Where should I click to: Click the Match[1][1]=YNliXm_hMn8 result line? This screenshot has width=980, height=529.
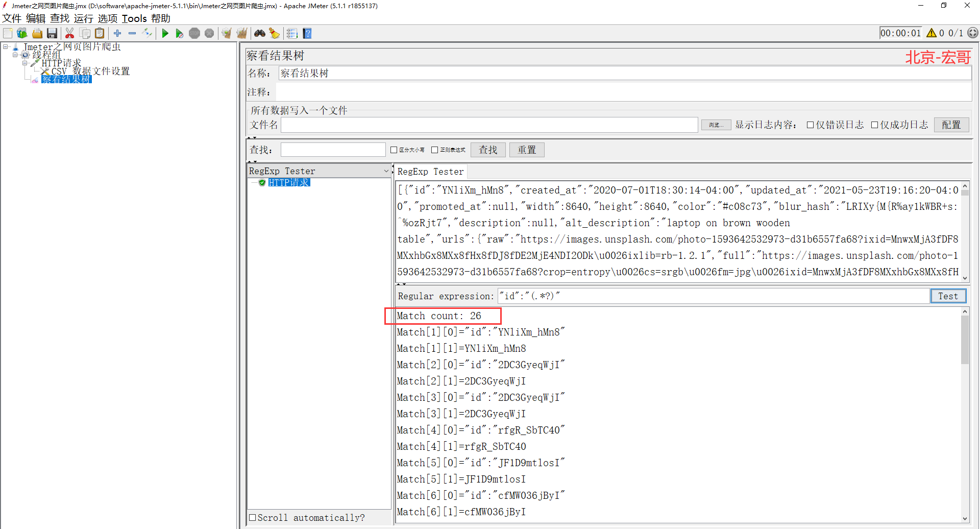[461, 348]
